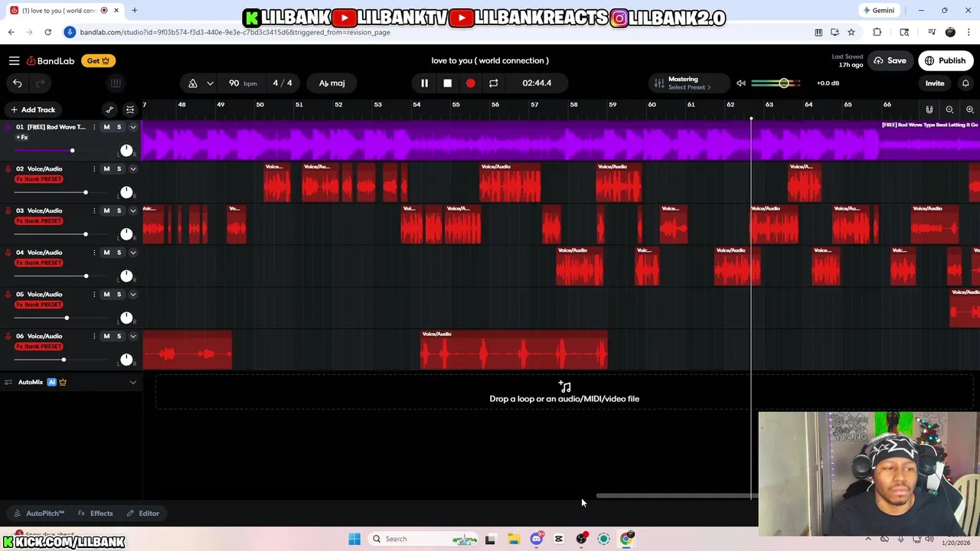Solo track 05 Voice/Audio

point(119,294)
